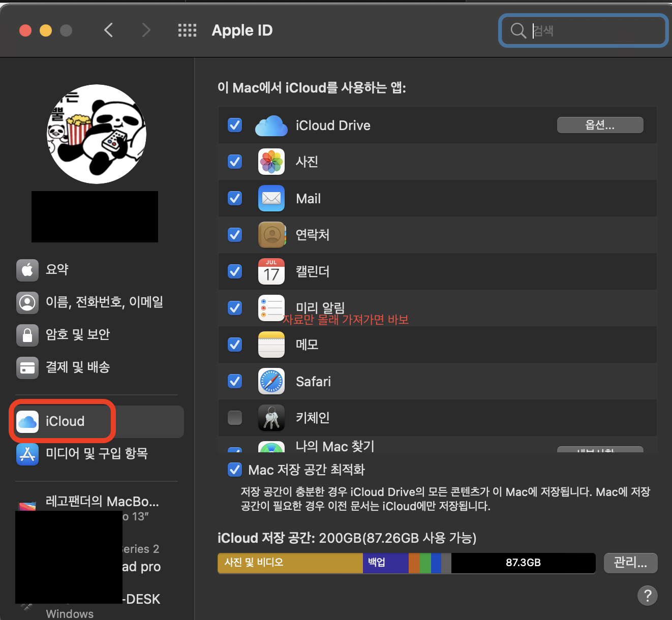The image size is (672, 620).
Task: Toggle the iCloud Drive checkbox
Action: (x=235, y=125)
